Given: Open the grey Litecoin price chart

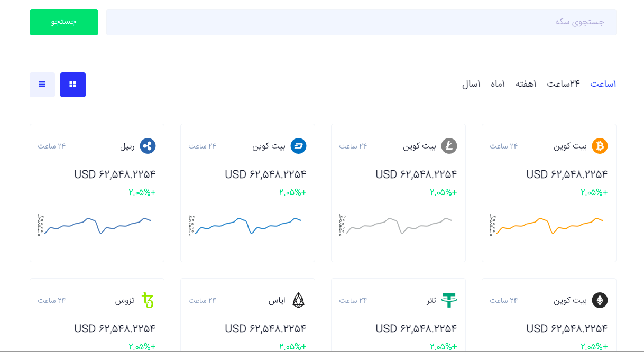Looking at the screenshot, I should tap(398, 225).
